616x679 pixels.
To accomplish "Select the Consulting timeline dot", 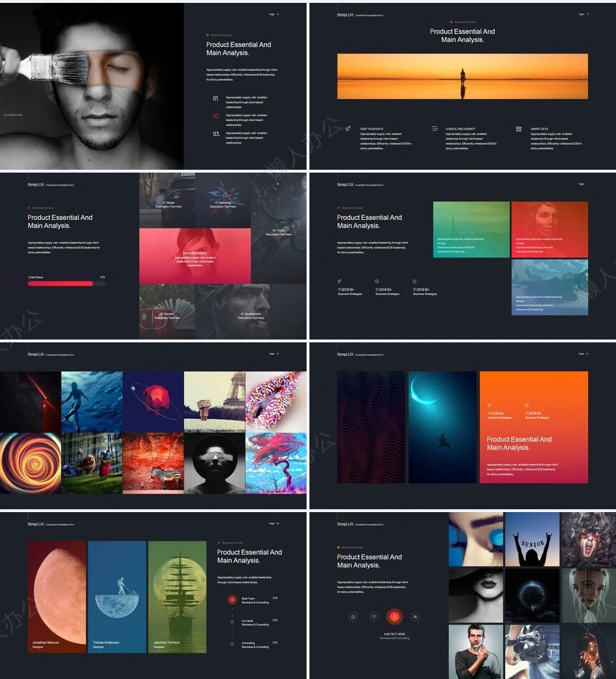I will coord(232,644).
